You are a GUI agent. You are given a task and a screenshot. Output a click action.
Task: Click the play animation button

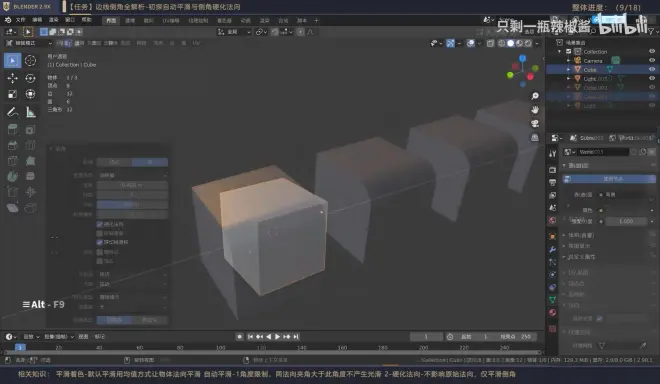coord(277,336)
